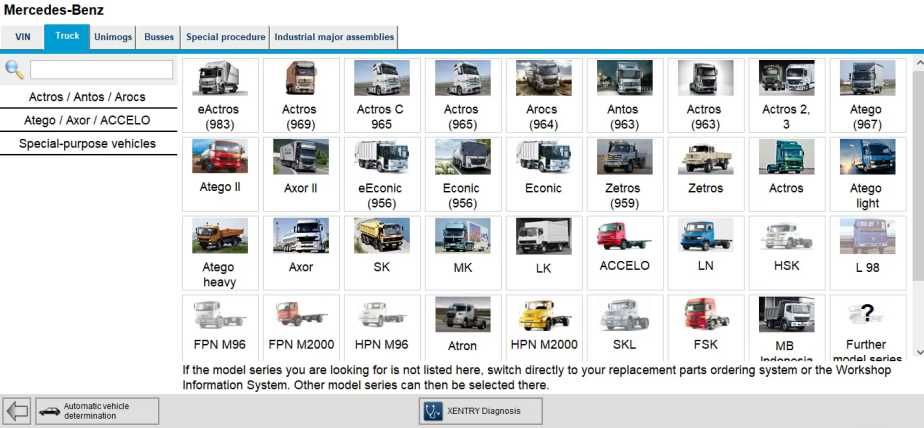Select the green Actros truck tile
This screenshot has height=428, width=924.
point(787,174)
